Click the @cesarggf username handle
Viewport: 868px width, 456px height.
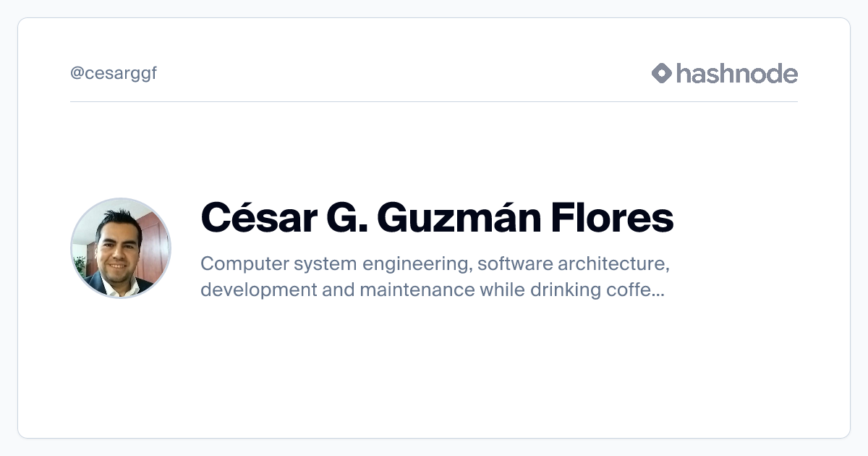114,73
